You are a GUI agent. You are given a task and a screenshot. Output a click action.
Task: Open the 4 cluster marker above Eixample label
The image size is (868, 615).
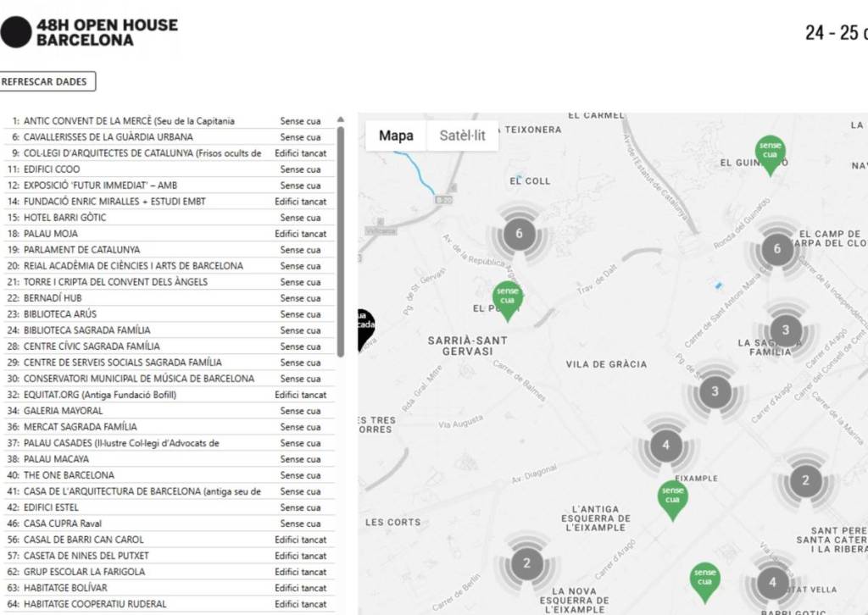pyautogui.click(x=665, y=446)
